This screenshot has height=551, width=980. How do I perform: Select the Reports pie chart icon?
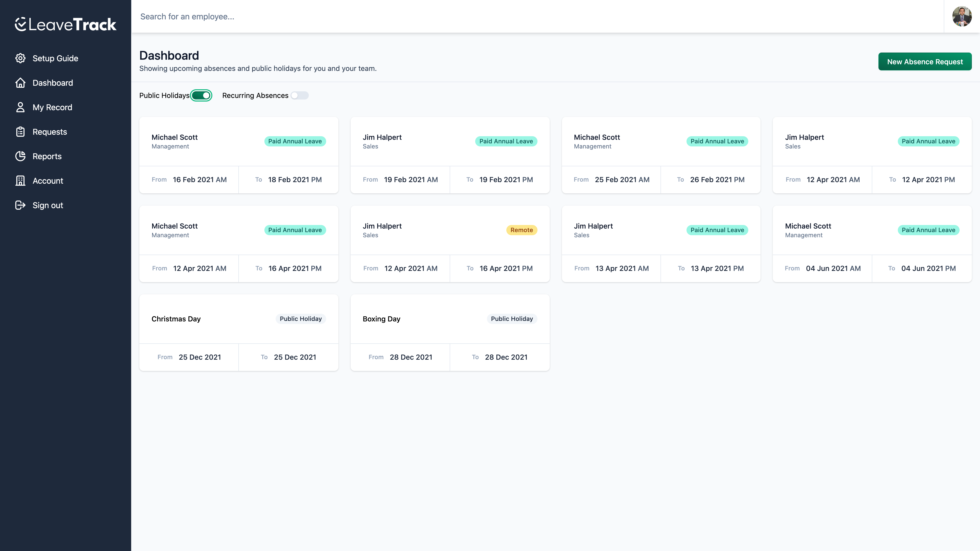[20, 156]
